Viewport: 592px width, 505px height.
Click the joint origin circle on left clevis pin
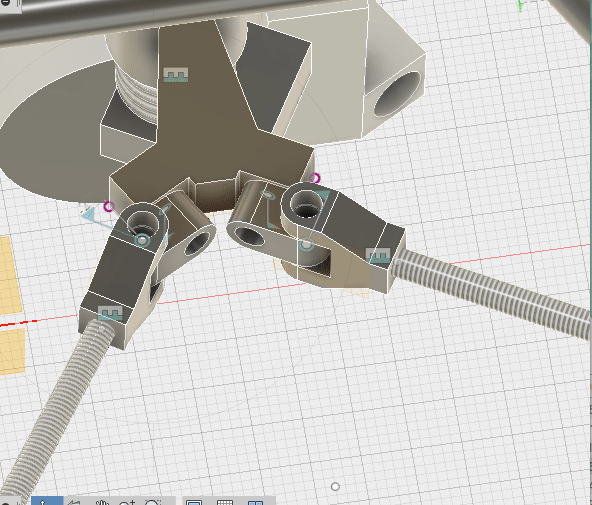coord(142,240)
